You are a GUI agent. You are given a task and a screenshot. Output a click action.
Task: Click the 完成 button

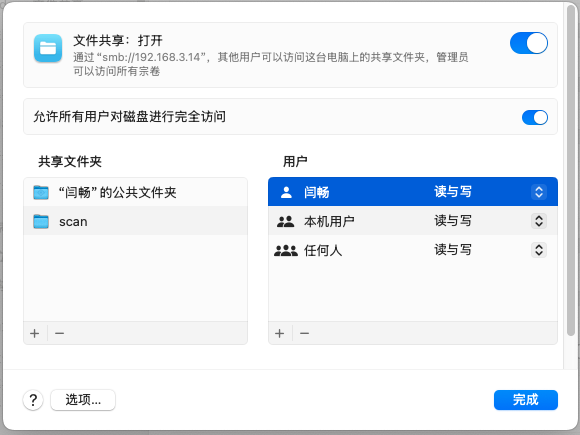tap(526, 400)
